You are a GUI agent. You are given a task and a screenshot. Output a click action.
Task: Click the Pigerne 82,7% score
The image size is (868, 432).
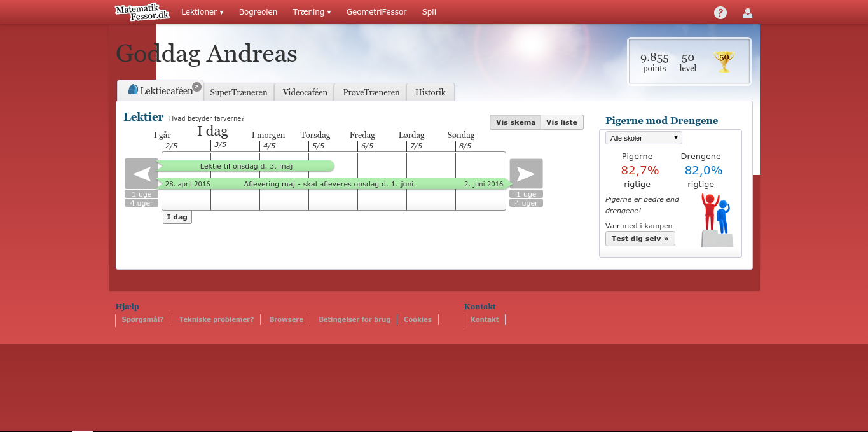point(640,170)
